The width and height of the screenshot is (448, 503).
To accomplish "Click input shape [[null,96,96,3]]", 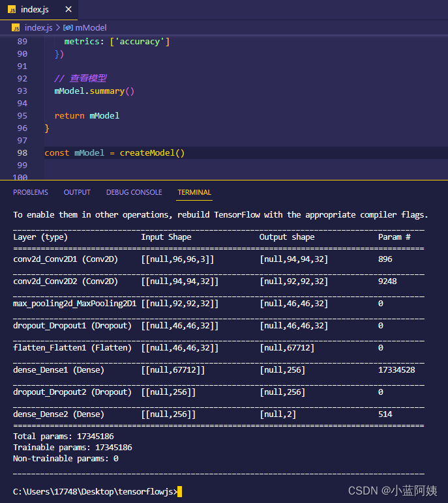I will 177,259.
